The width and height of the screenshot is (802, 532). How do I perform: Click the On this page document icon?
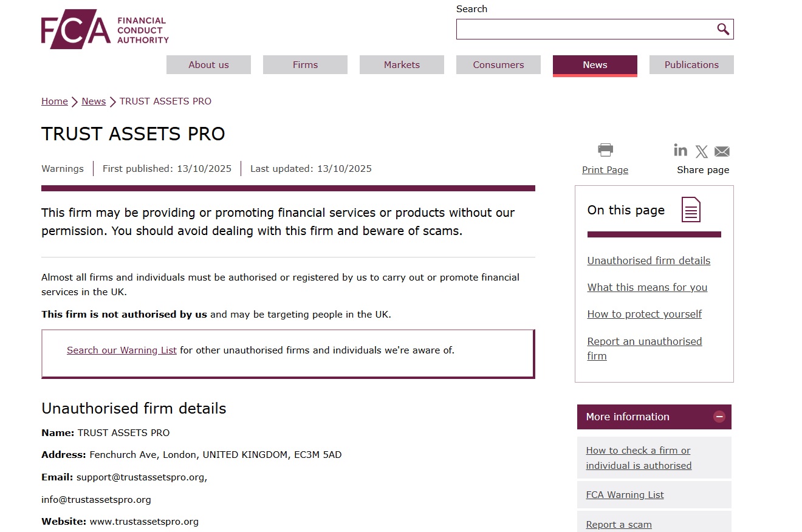[x=691, y=210]
